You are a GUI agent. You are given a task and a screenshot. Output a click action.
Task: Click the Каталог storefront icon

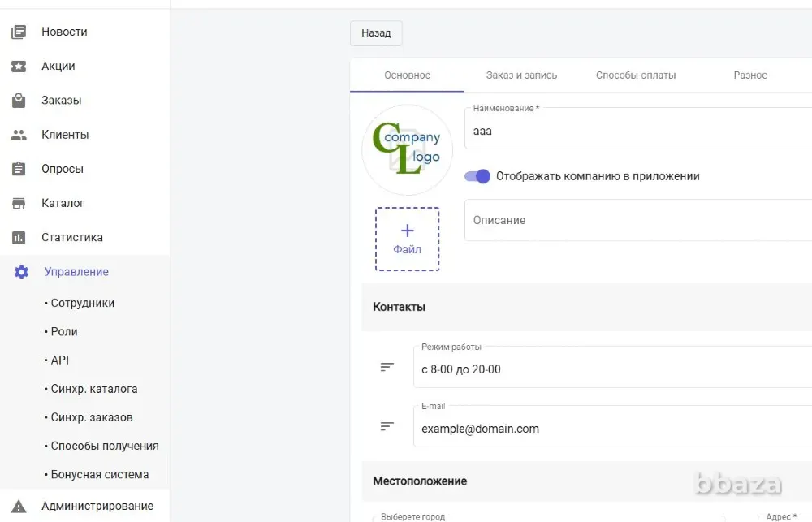click(x=19, y=203)
